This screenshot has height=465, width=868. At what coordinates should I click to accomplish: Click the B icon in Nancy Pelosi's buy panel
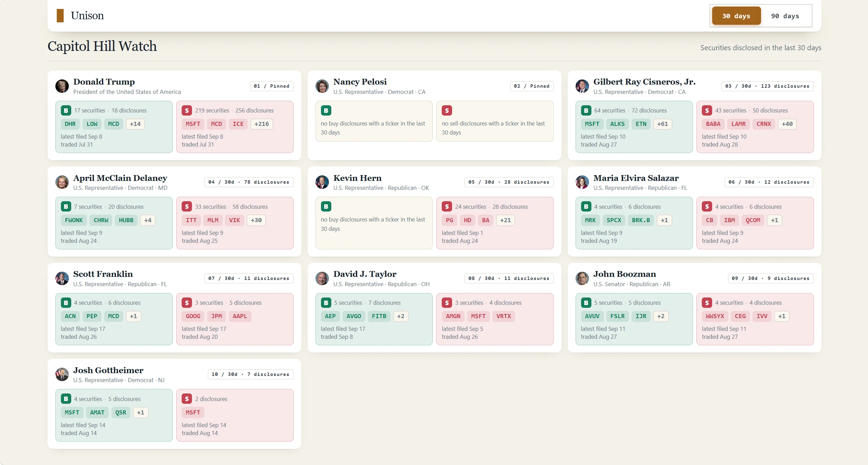click(x=326, y=110)
